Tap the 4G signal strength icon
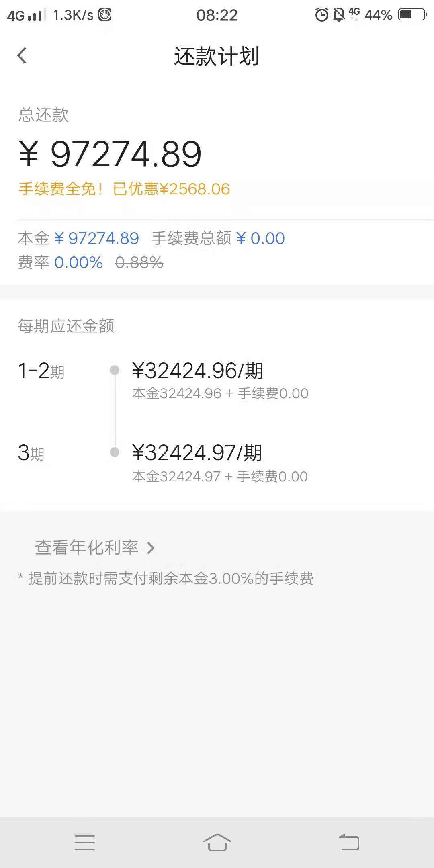The width and height of the screenshot is (434, 868). pyautogui.click(x=25, y=15)
